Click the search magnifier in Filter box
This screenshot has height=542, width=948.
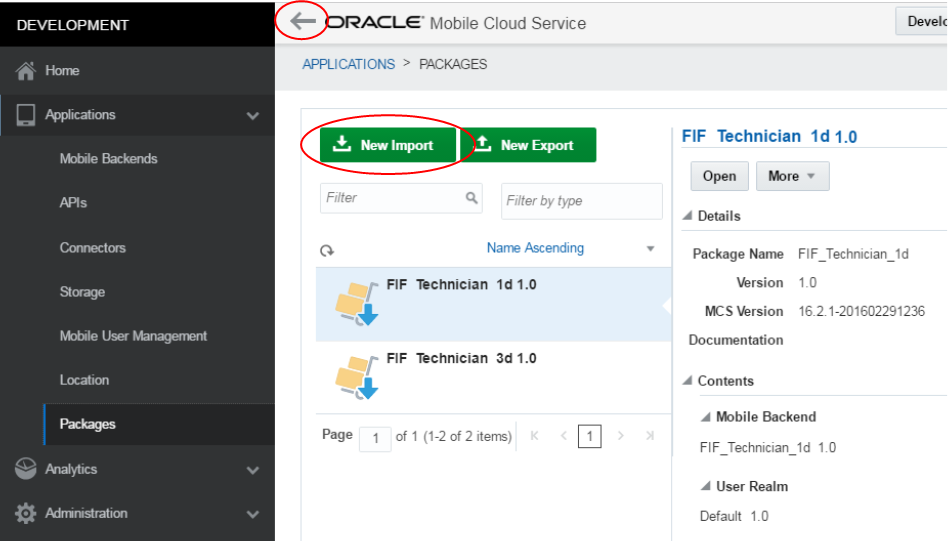(472, 198)
